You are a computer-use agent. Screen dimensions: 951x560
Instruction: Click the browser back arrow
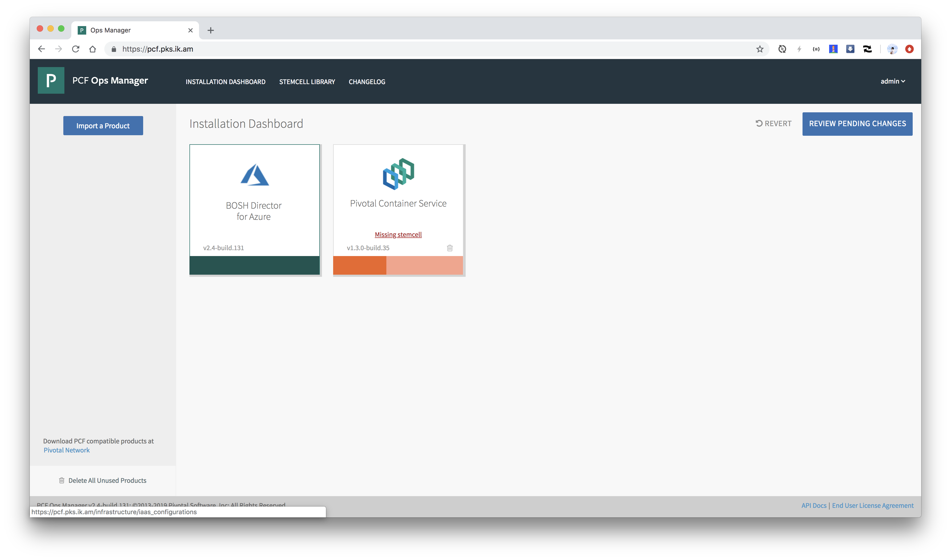point(42,49)
